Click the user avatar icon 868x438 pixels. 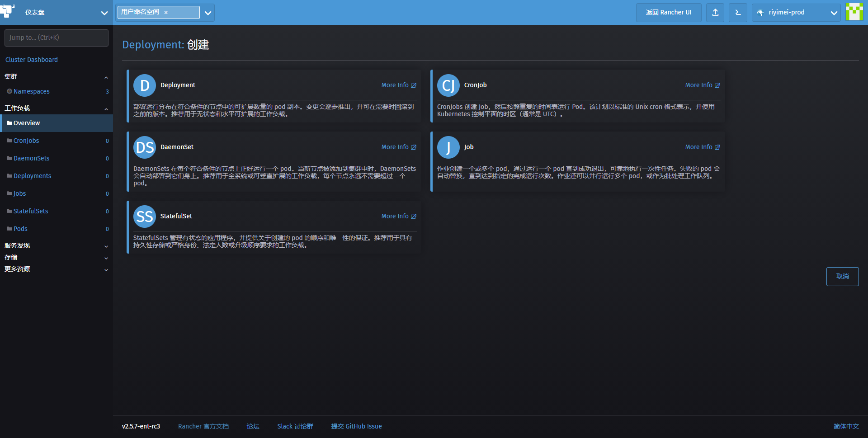click(854, 12)
